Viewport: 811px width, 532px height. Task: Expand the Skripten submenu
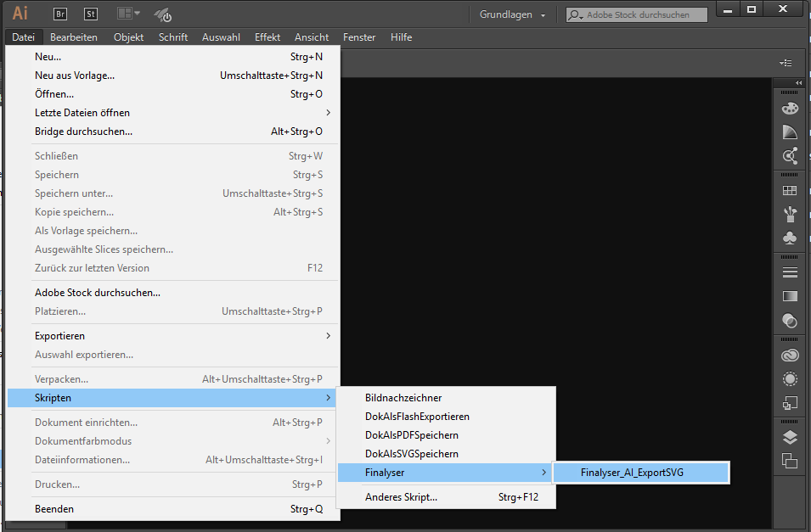pos(172,398)
